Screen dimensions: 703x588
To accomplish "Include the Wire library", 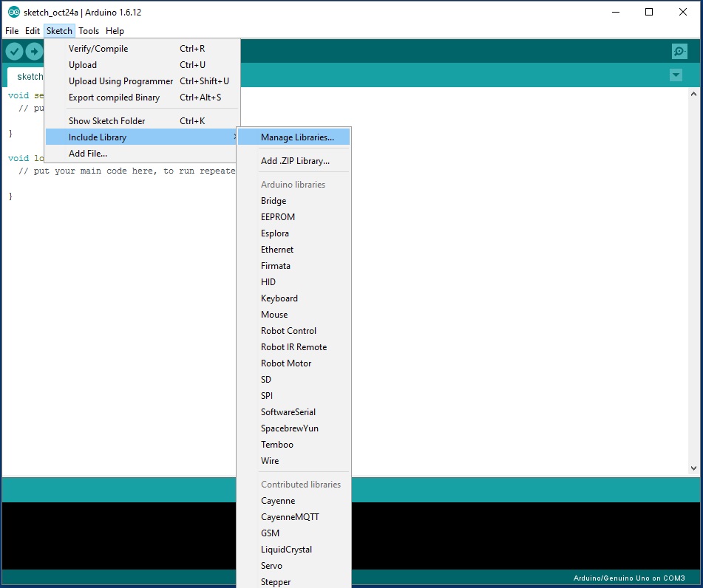I will [293, 461].
